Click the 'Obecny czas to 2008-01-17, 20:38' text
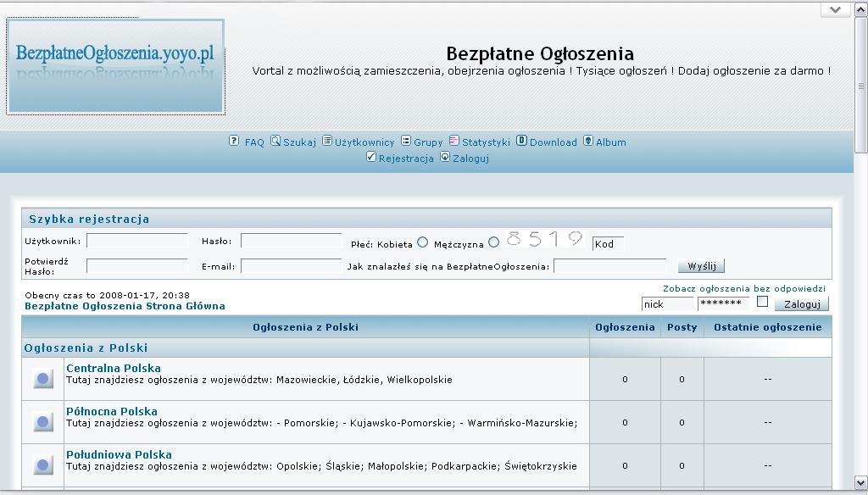The image size is (868, 495). (x=108, y=295)
